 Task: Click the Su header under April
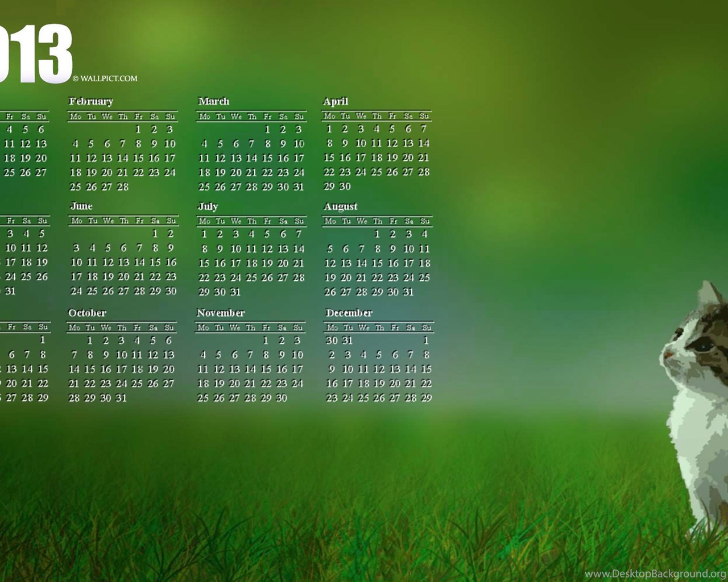[424, 116]
